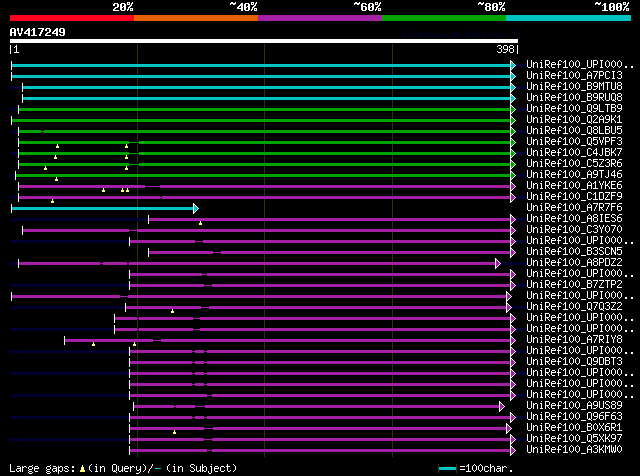Open the UniRef100_B9RUQ8 hit label
The image size is (640, 476).
pos(574,98)
